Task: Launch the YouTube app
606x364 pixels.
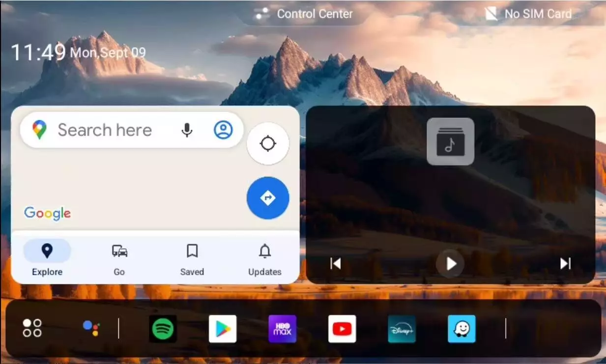Action: point(342,329)
